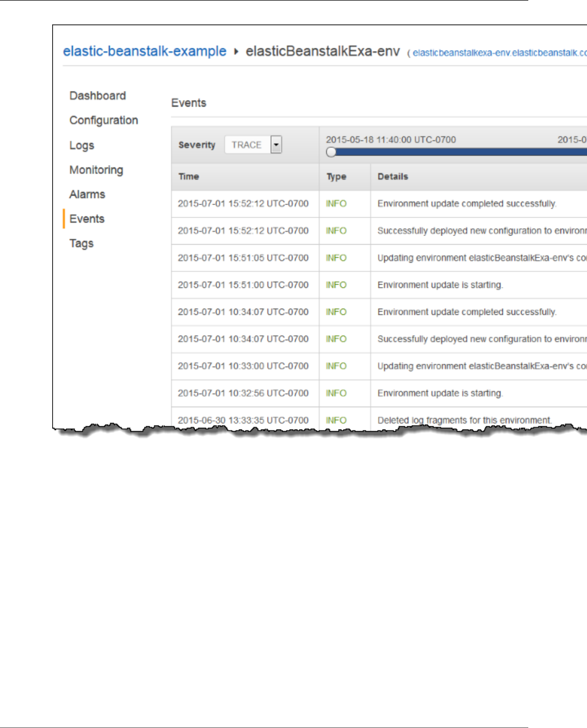Open the Alarms section

click(x=87, y=194)
